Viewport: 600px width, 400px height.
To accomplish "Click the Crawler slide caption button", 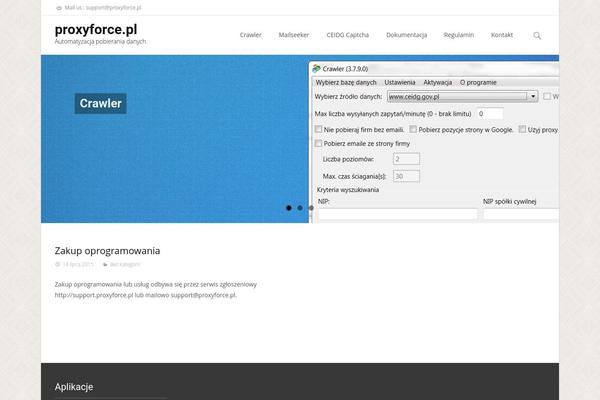I will [100, 103].
